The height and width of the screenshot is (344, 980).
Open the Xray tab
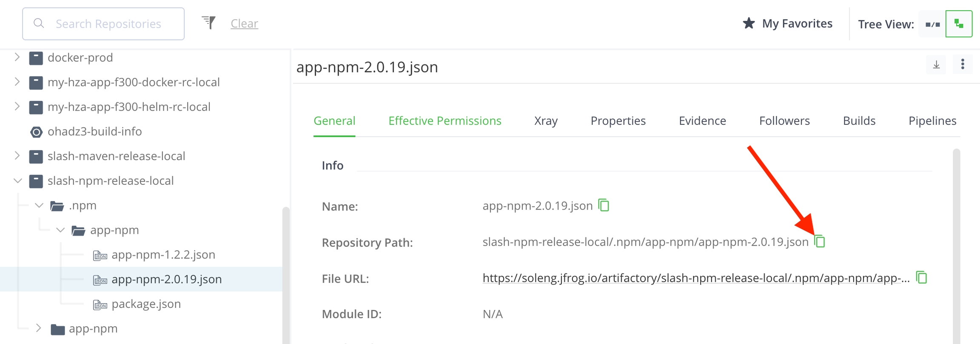[546, 121]
